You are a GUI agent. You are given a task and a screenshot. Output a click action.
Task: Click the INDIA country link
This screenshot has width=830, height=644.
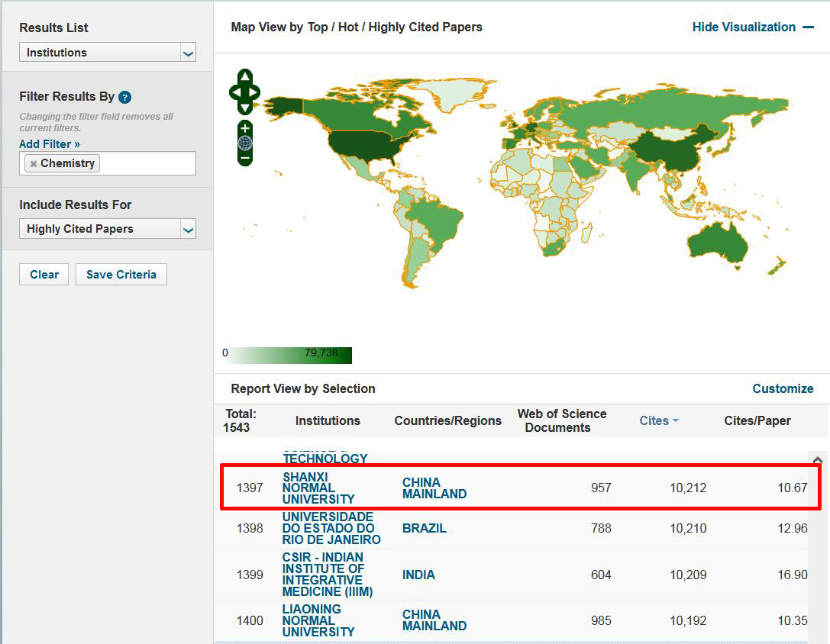pyautogui.click(x=418, y=575)
